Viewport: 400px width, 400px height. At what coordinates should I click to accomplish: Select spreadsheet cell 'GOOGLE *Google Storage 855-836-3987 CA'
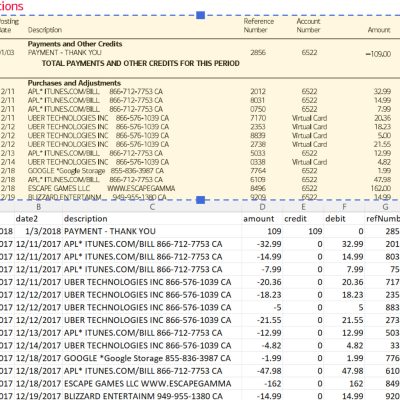click(152, 358)
